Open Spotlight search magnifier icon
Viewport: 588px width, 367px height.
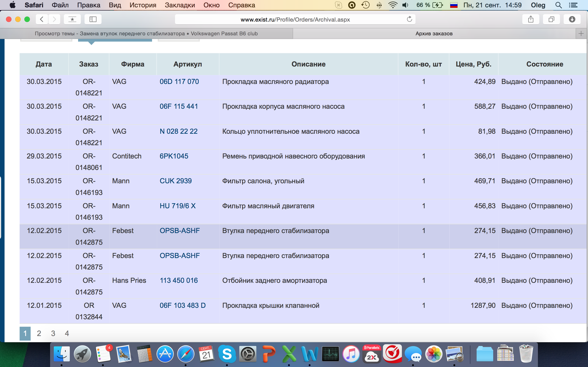(559, 5)
